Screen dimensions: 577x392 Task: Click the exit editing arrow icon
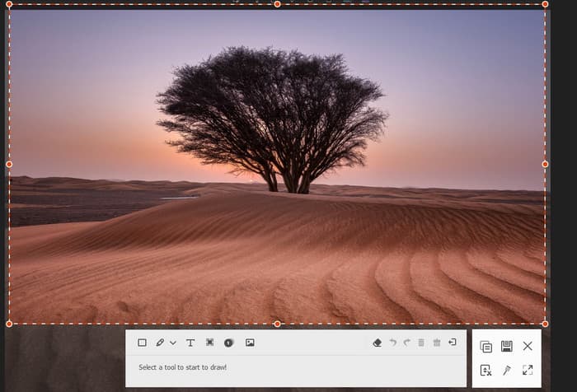(x=453, y=343)
